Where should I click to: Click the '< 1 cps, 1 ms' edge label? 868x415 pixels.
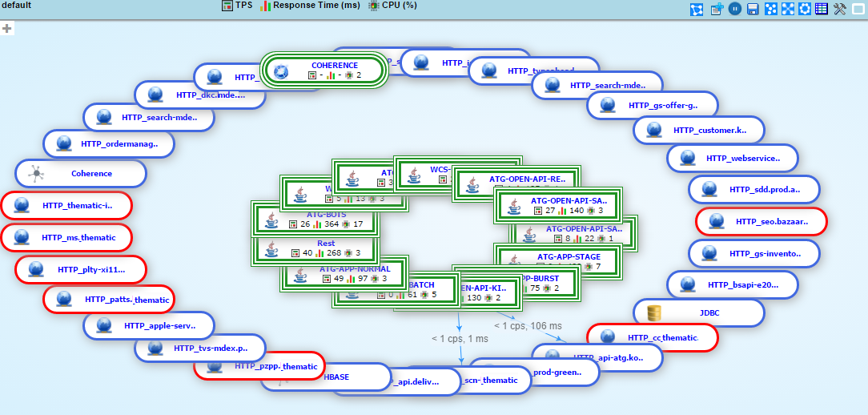coord(460,339)
